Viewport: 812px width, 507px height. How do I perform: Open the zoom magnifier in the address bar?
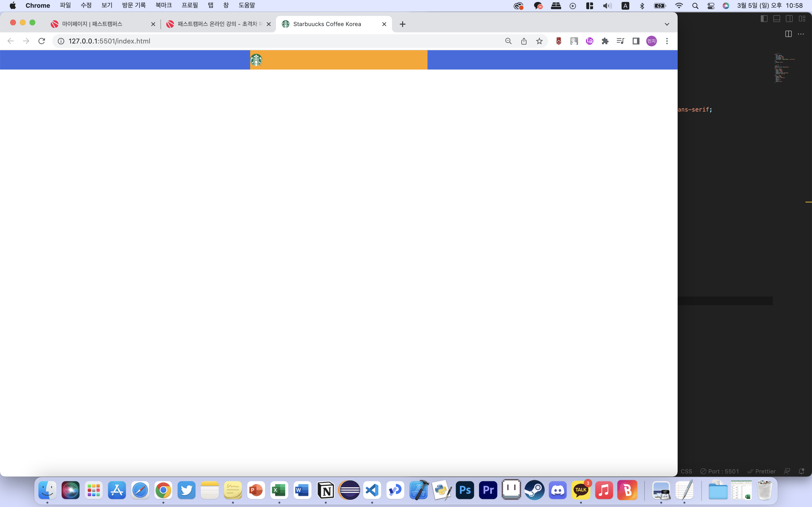coord(508,41)
